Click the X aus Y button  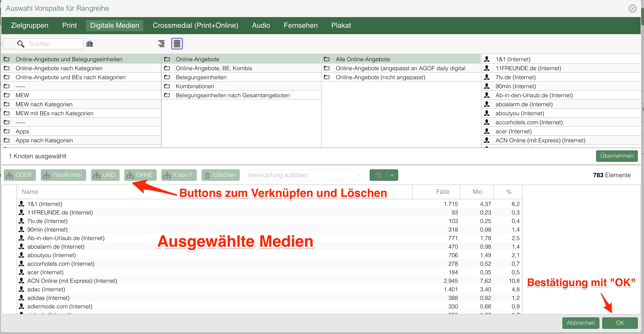179,175
